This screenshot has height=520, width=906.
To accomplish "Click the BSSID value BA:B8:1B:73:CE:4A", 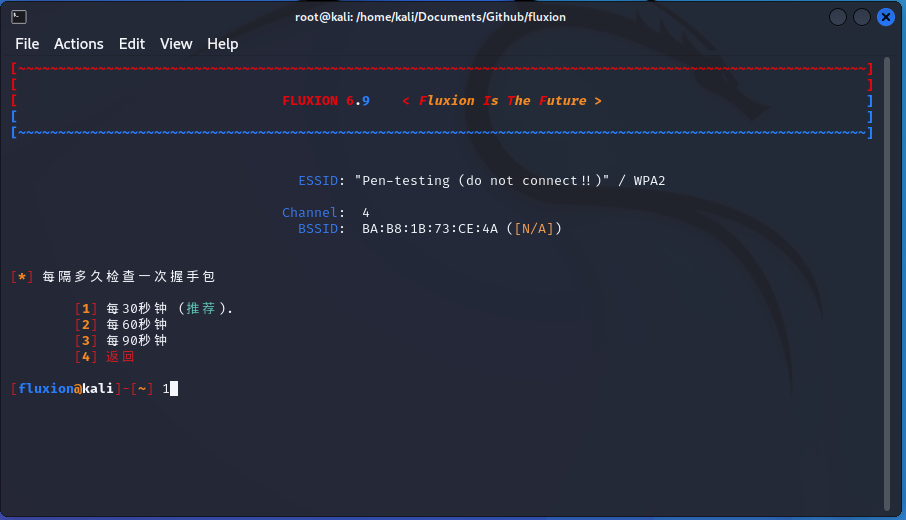I will tap(430, 229).
